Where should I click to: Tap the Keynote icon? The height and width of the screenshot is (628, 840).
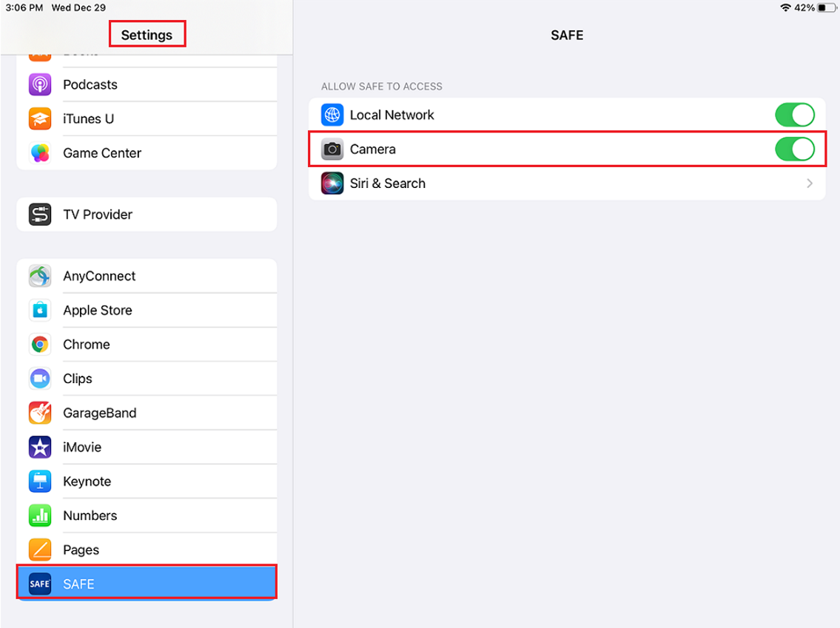pos(40,482)
